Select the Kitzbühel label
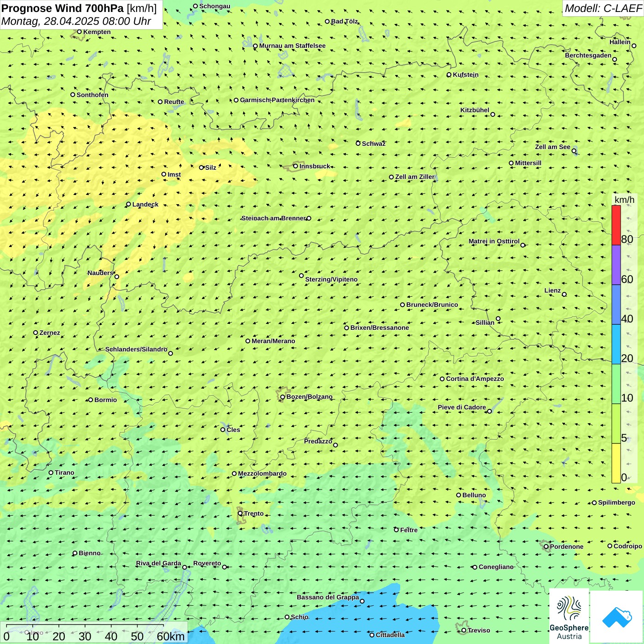Viewport: 644px width, 644px height. (475, 110)
